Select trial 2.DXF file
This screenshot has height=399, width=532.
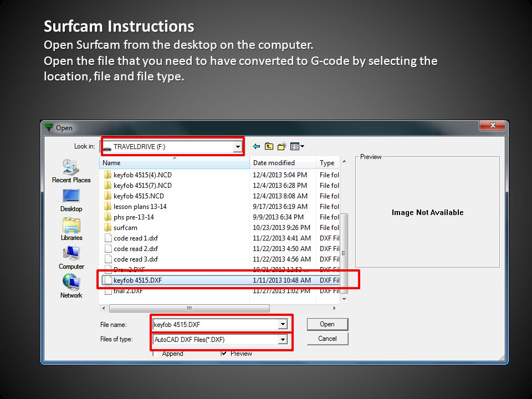(128, 291)
